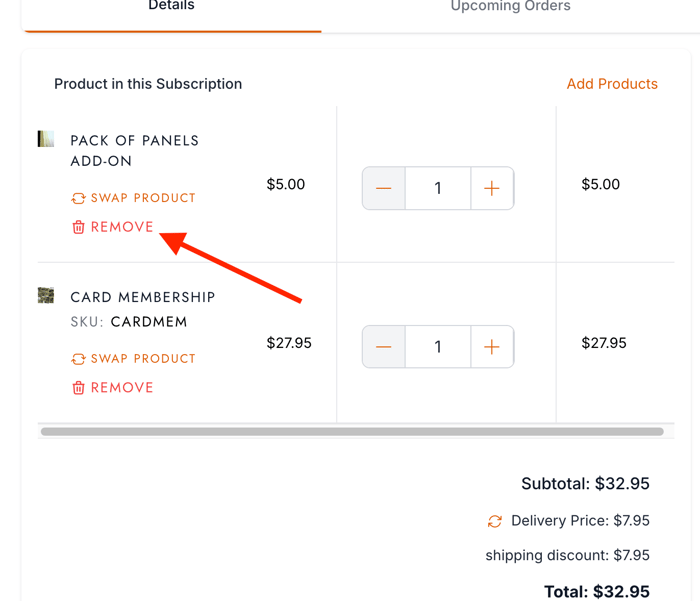Open the Add Products link
Viewport: 700px width, 601px height.
[x=612, y=84]
